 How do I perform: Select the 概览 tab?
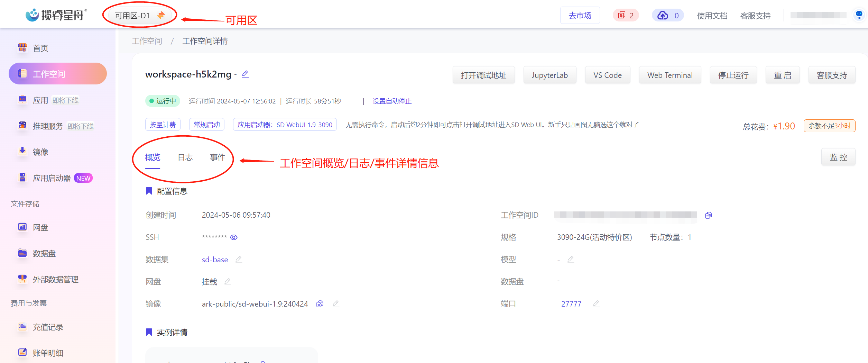click(x=153, y=157)
